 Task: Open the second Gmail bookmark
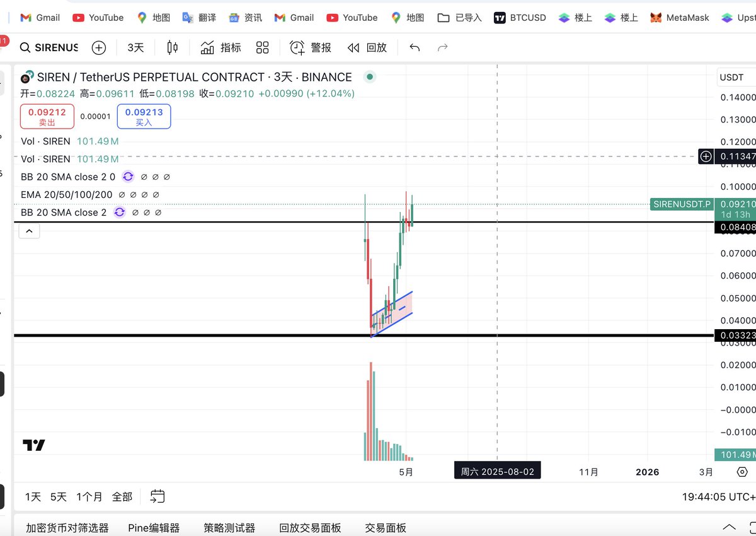pos(294,18)
